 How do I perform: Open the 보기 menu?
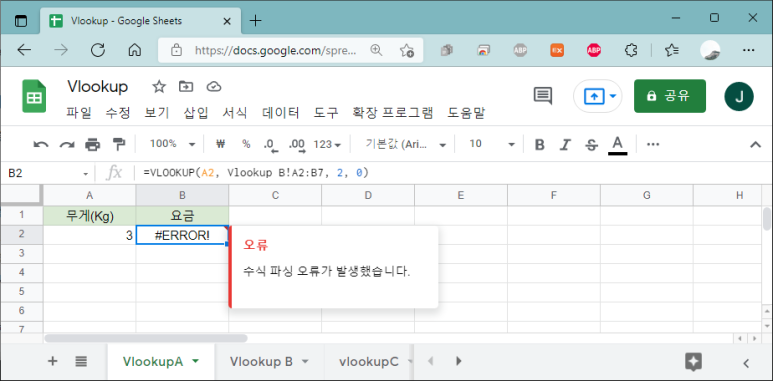157,113
